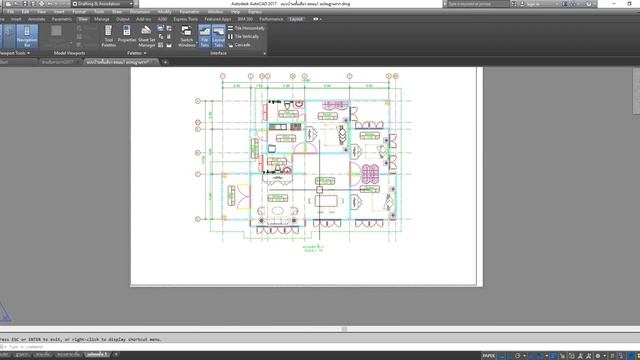Screen dimensions: 640x360
Task: Switch to the Layout contextual ribbon tab
Action: coord(296,19)
